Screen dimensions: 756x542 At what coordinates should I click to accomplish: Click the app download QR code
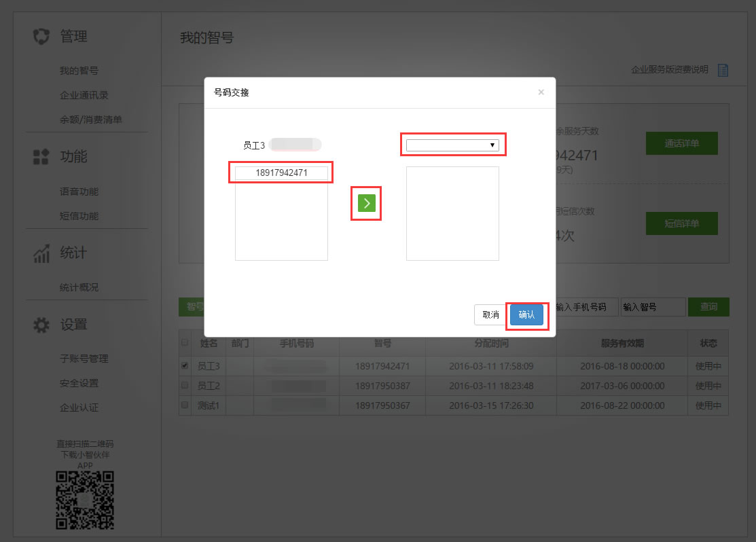pyautogui.click(x=85, y=500)
